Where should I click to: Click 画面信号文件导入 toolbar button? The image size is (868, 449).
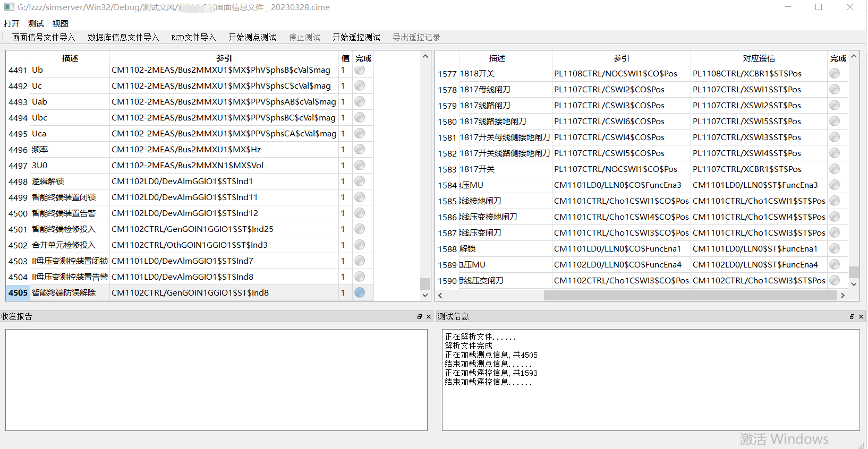(44, 37)
